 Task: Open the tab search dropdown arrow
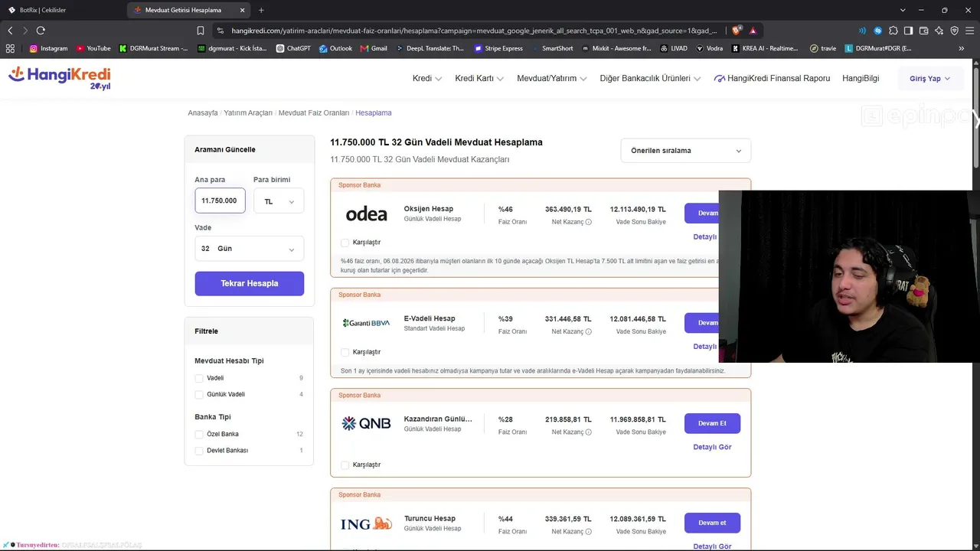click(903, 10)
